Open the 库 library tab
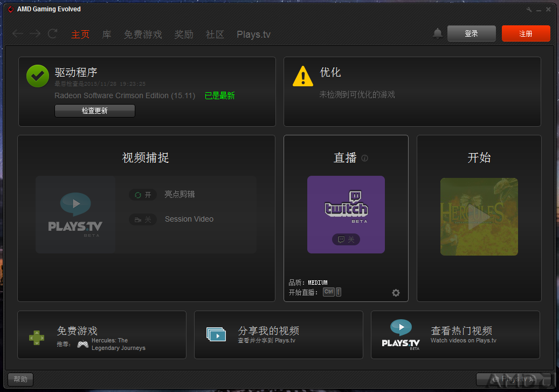The height and width of the screenshot is (392, 559). [x=107, y=35]
